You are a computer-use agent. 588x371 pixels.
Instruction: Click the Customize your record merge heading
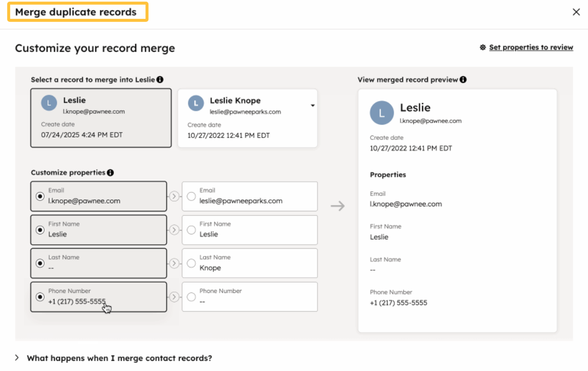[x=95, y=48]
